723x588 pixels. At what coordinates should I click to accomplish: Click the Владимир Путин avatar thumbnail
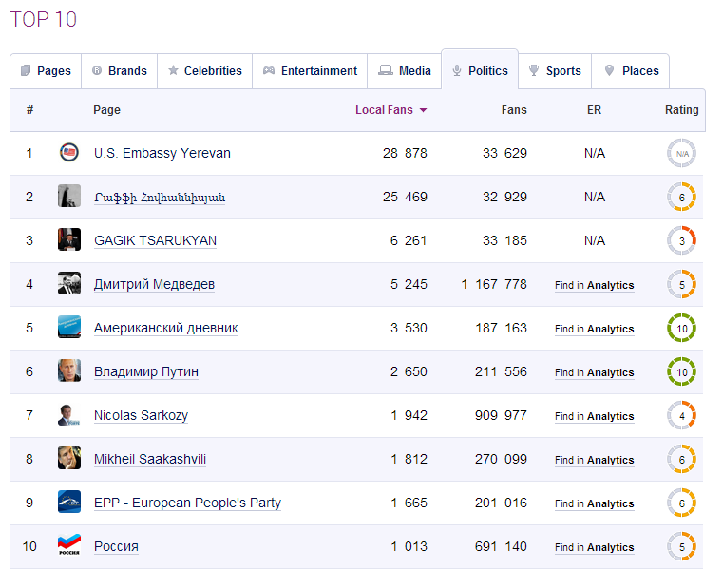pos(69,370)
